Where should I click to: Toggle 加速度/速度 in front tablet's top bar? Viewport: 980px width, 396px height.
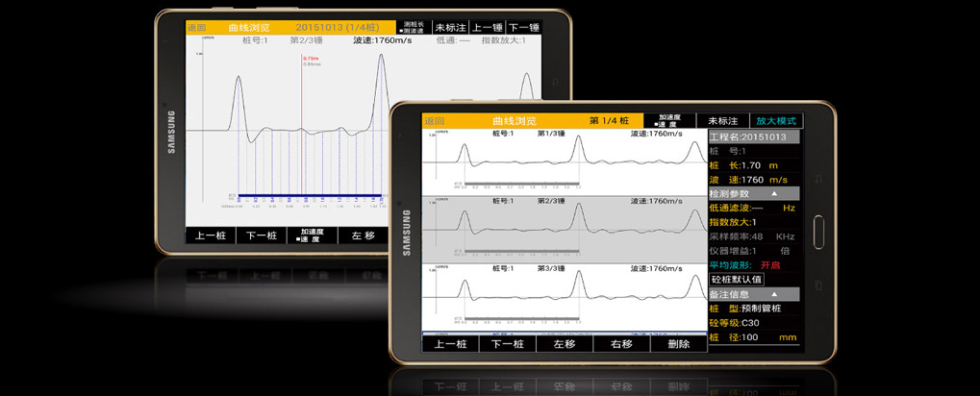[669, 120]
